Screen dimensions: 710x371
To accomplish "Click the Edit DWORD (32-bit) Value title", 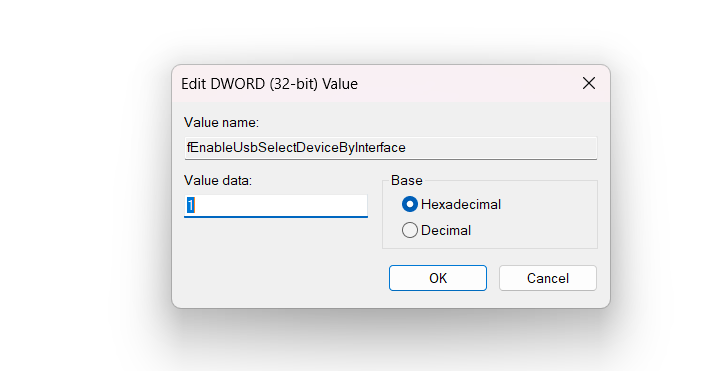I will pyautogui.click(x=269, y=84).
